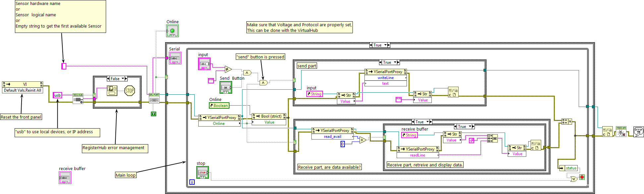Viewport: 644px width, 194px height.
Task: Click the STOP function icon in False case
Action: [129, 91]
